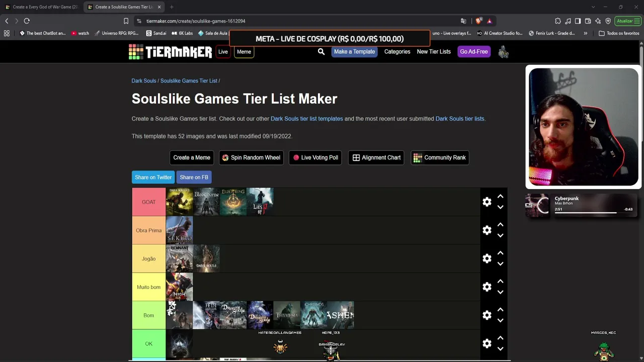Open the Todos os favoritos bookmarks folder

click(619, 33)
